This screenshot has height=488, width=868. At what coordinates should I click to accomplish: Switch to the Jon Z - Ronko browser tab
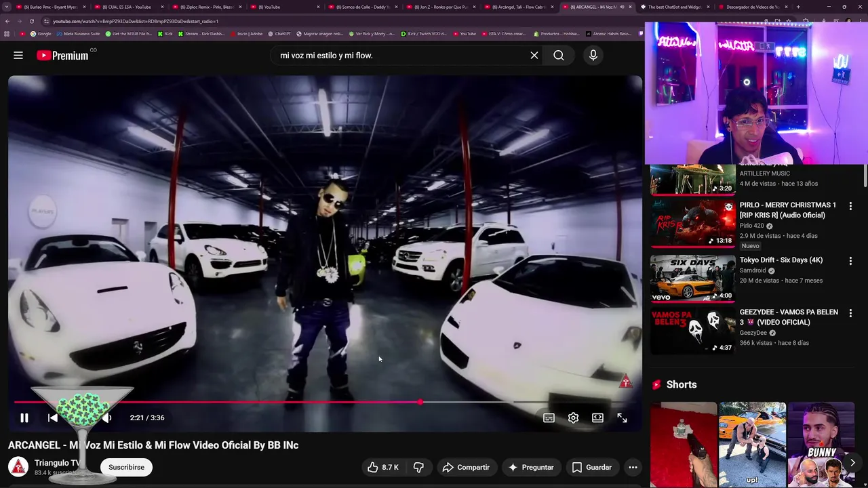click(x=441, y=7)
